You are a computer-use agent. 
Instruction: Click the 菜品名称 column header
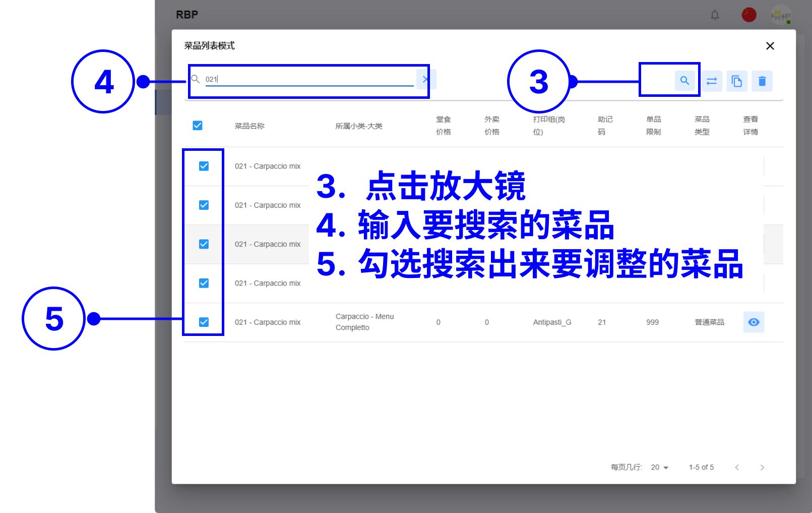point(249,126)
